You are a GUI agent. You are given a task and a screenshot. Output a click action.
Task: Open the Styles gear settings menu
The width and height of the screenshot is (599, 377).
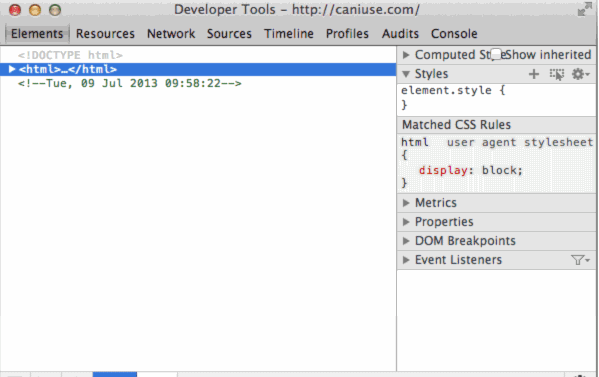point(580,74)
